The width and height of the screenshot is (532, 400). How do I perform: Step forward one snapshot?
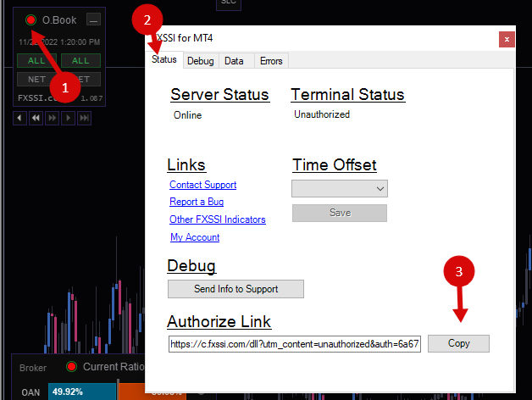(69, 118)
